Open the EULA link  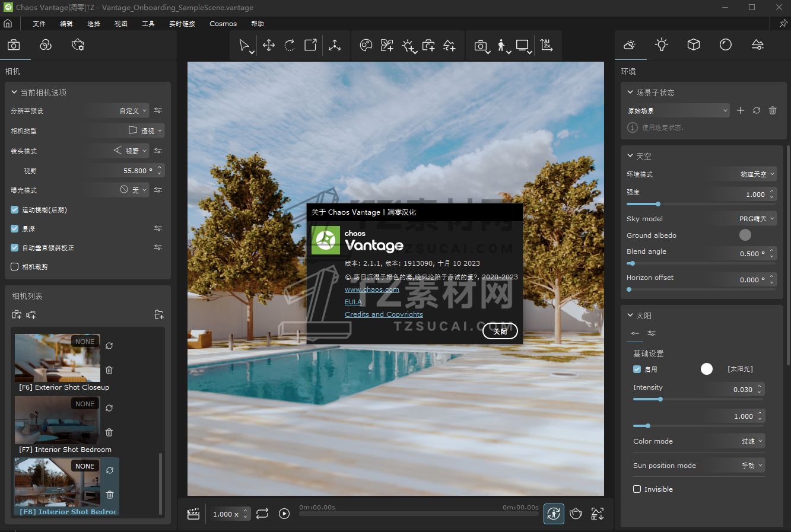pos(353,302)
